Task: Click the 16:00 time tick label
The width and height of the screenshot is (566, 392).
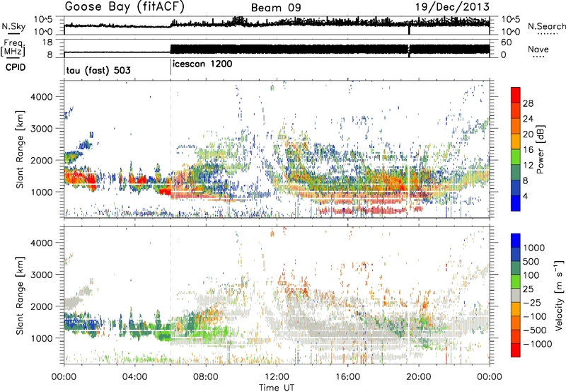Action: 347,377
